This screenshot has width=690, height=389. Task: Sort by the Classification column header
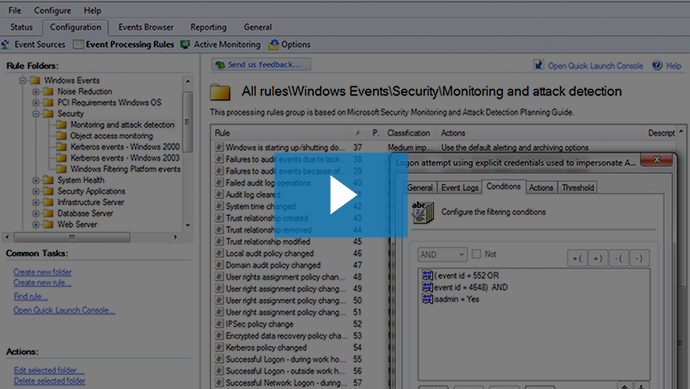[x=409, y=133]
